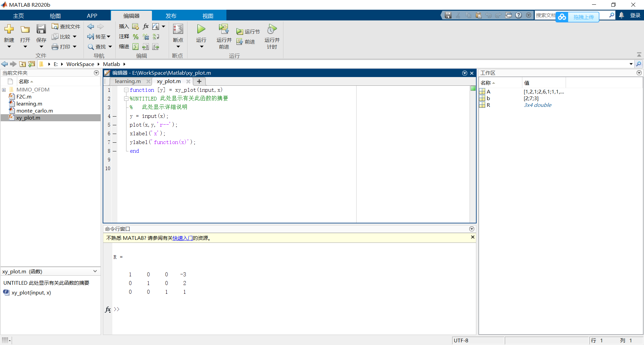Click the 登录 (Sign In) link
The width and height of the screenshot is (644, 345).
tap(635, 15)
